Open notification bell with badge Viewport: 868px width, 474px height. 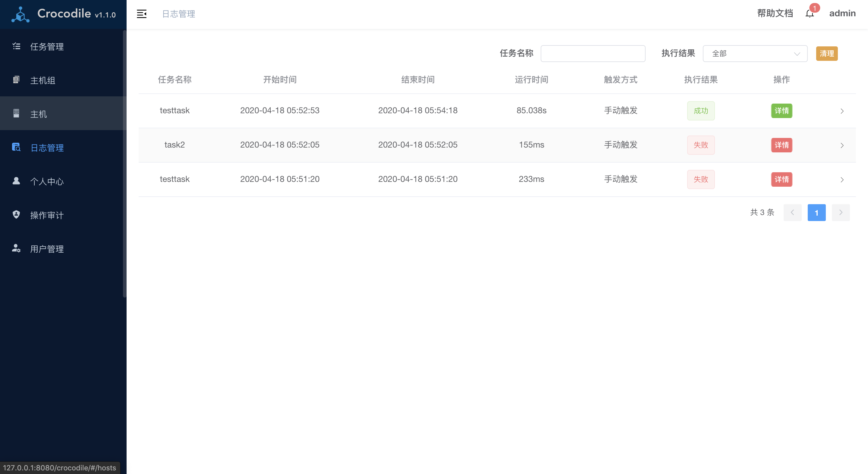coord(810,14)
